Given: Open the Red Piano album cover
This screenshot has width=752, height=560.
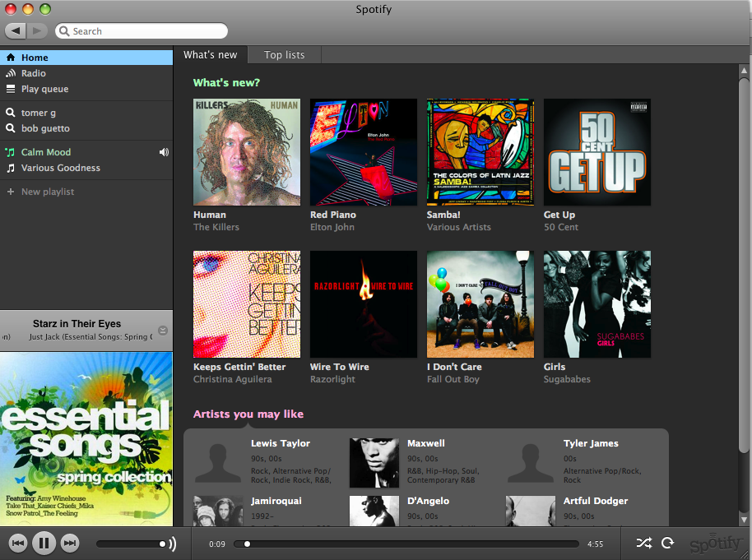Looking at the screenshot, I should (x=364, y=152).
